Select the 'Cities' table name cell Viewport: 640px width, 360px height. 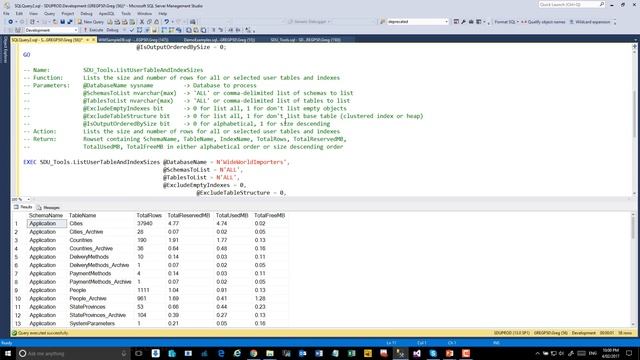101,224
